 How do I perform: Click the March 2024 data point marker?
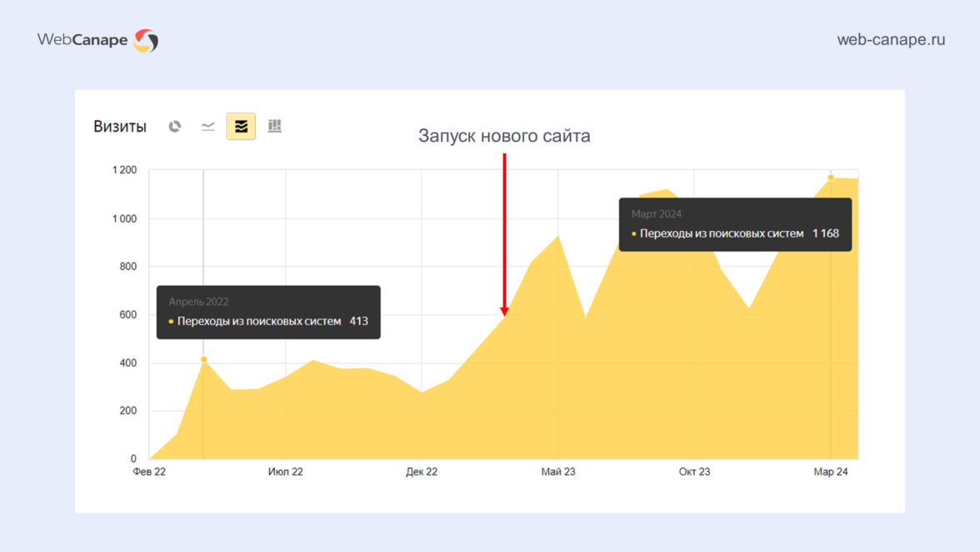pos(831,178)
